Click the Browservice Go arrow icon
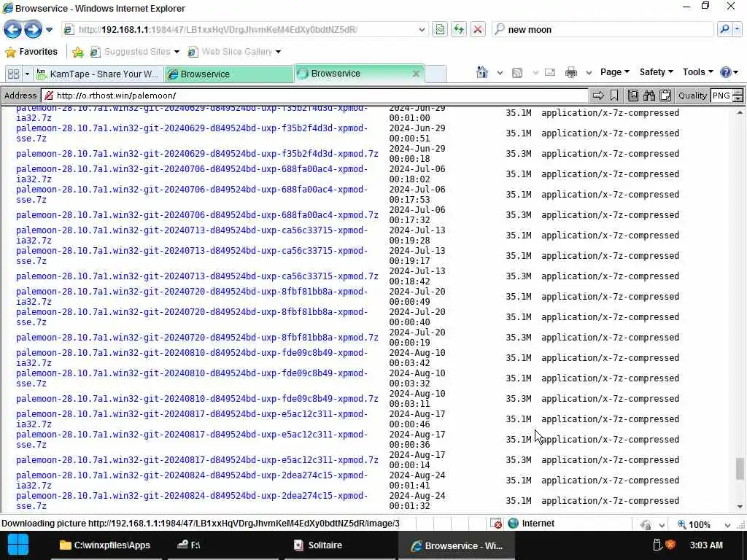The width and height of the screenshot is (747, 560). (x=598, y=96)
